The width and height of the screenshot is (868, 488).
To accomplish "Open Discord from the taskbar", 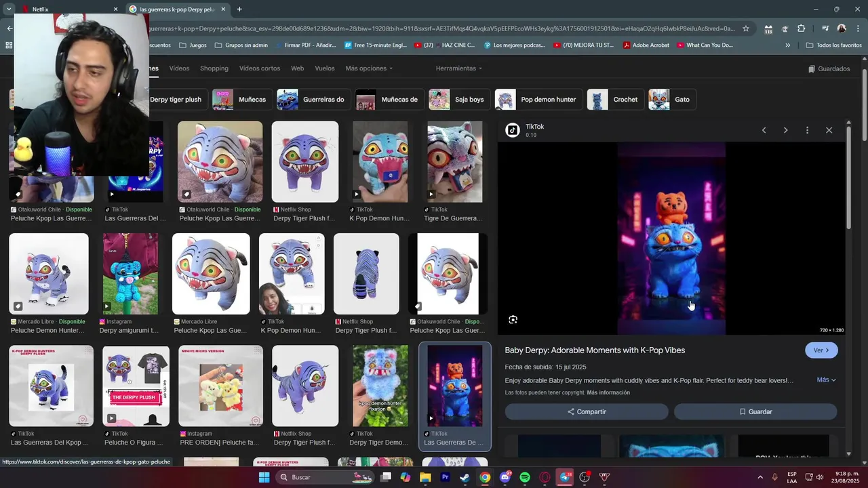I will coord(505,477).
